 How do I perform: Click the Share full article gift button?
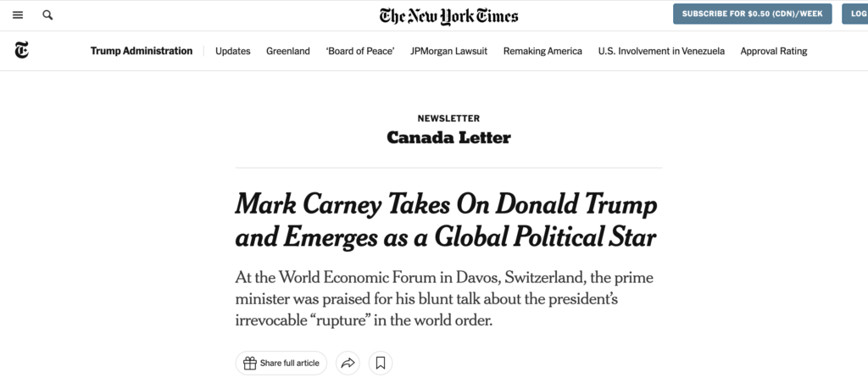click(x=282, y=364)
